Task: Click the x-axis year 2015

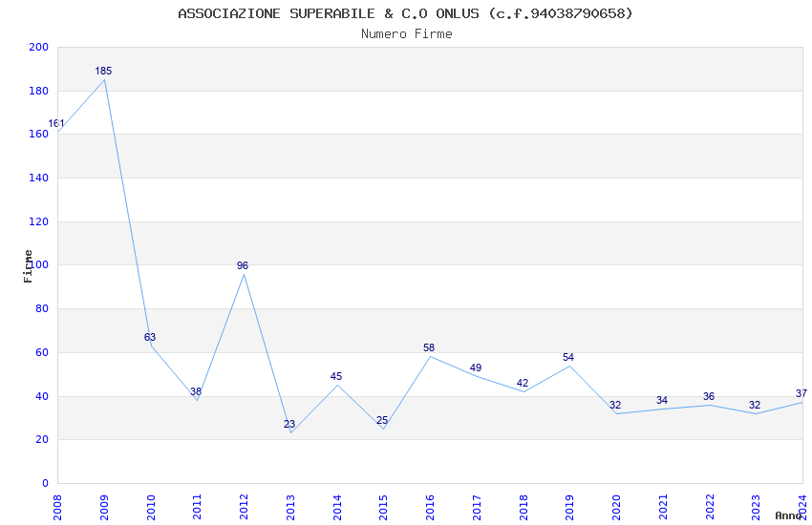Action: (x=383, y=507)
